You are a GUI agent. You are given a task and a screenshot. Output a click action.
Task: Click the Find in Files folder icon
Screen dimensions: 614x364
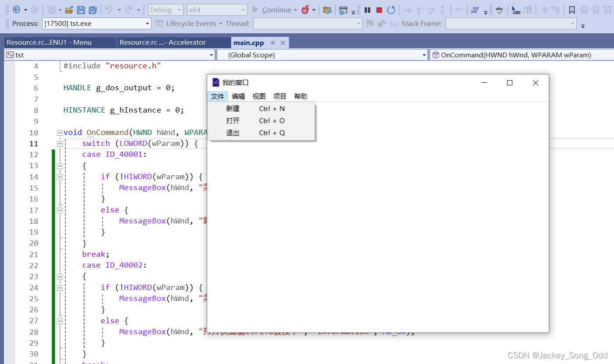(x=327, y=10)
